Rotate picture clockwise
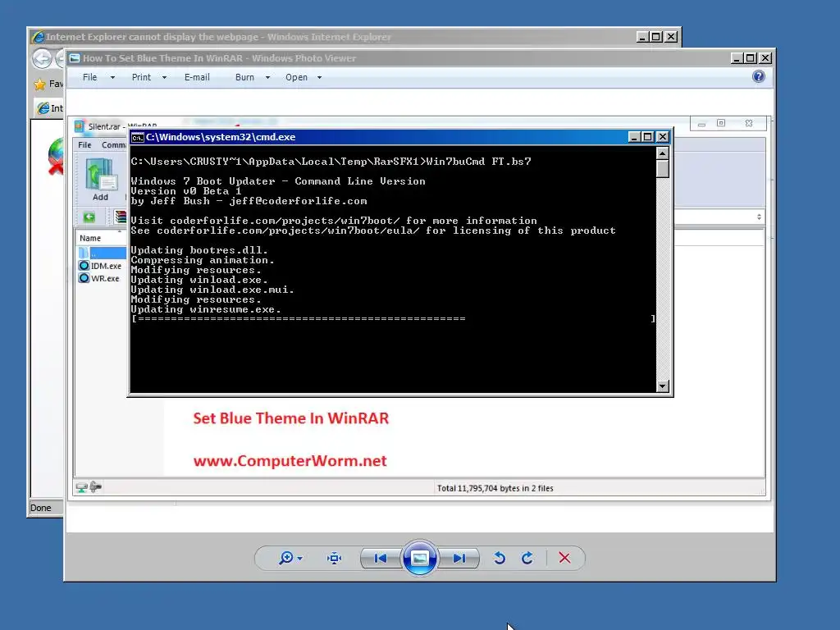840x630 pixels. tap(527, 558)
